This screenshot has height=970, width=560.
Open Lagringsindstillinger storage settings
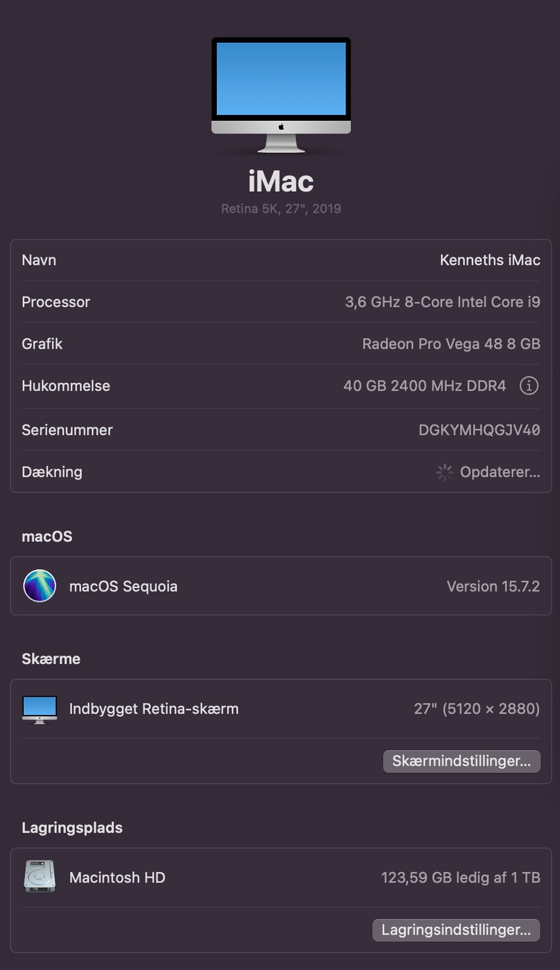point(456,930)
